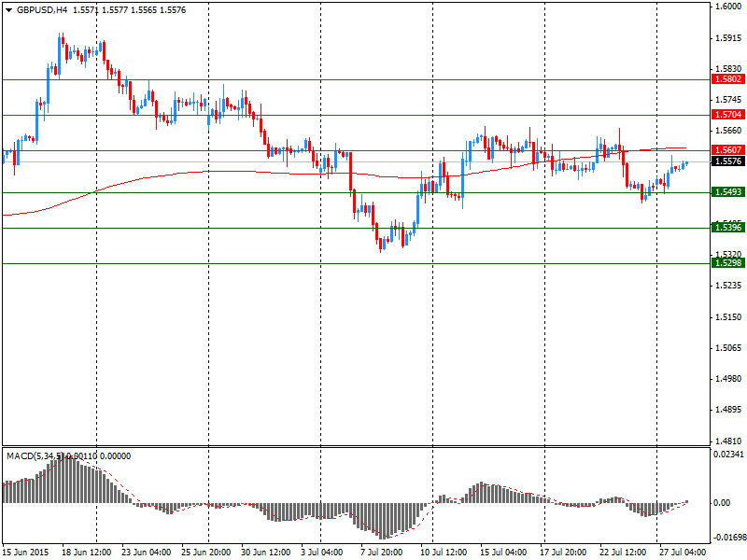
Task: Click the 23 Jun 04:00 time label
Action: tap(147, 553)
